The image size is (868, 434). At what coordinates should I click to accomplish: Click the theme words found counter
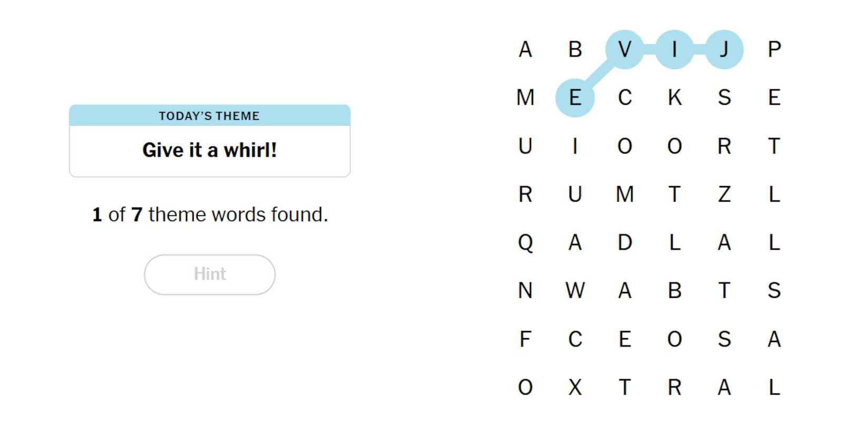[x=209, y=215]
